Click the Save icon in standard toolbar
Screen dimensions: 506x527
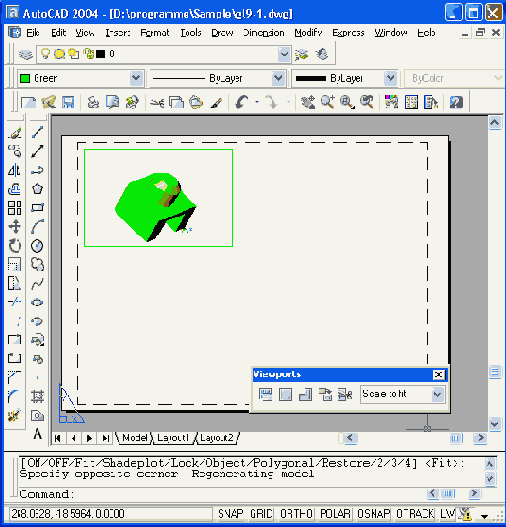tap(68, 102)
